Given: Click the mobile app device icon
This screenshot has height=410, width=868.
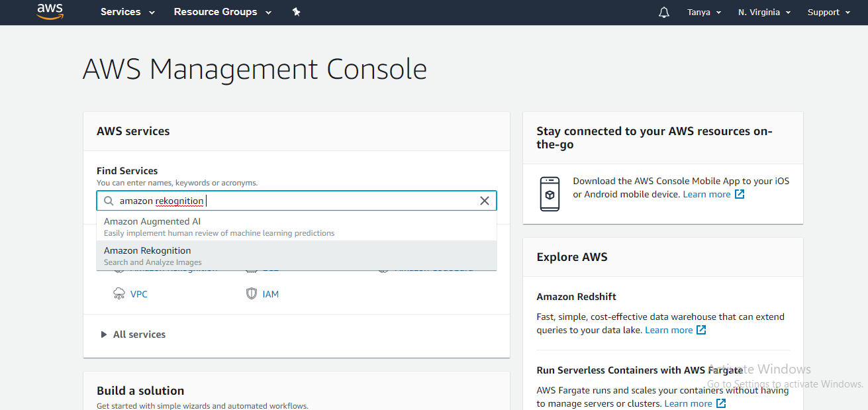Looking at the screenshot, I should [x=550, y=194].
